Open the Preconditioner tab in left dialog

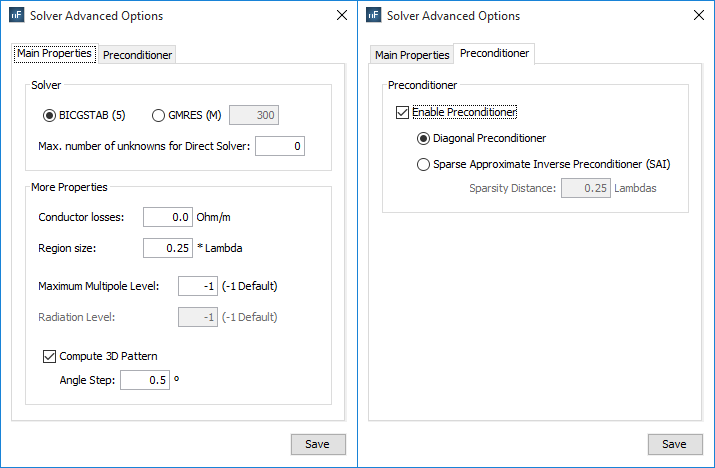click(x=138, y=55)
